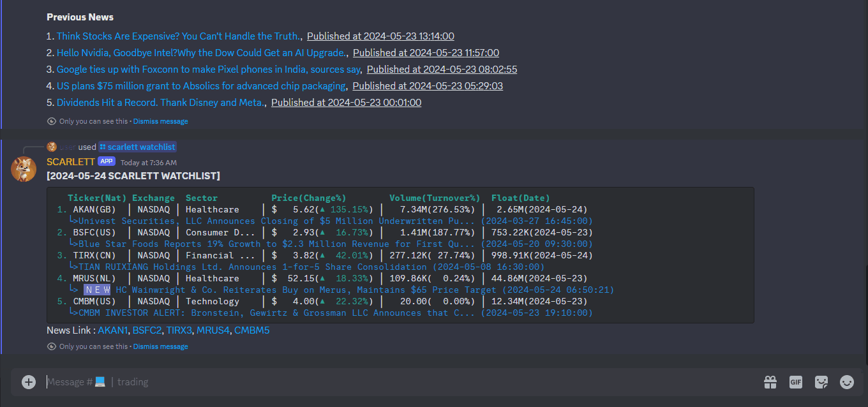Click the highlighted NEW tag in MRUS news
Screen dimensions: 868x407
pyautogui.click(x=97, y=290)
